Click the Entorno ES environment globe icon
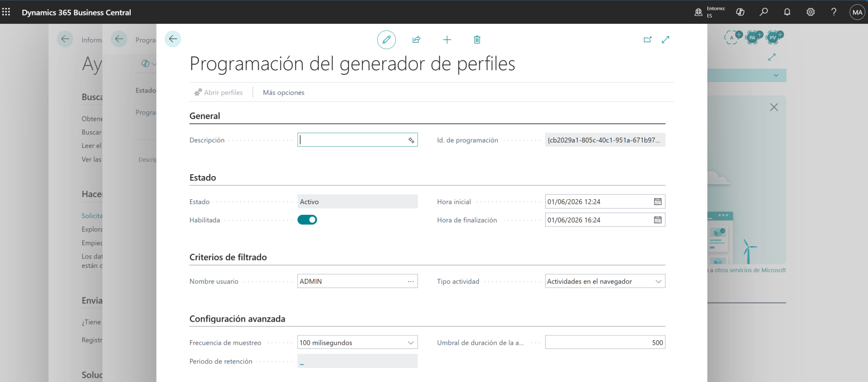Viewport: 868px width, 382px height. click(699, 12)
